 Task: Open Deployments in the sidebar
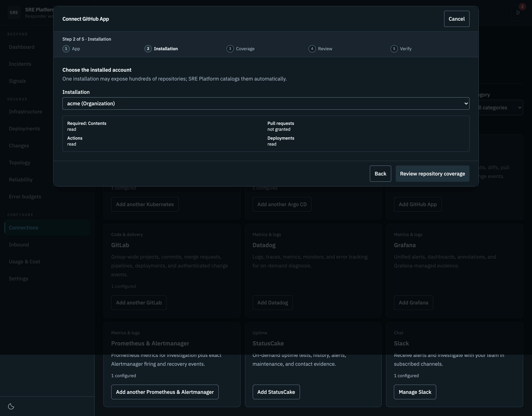[x=24, y=129]
